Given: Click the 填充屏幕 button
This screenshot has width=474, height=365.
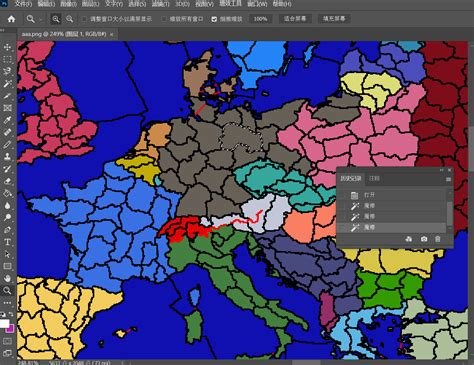Looking at the screenshot, I should [334, 19].
